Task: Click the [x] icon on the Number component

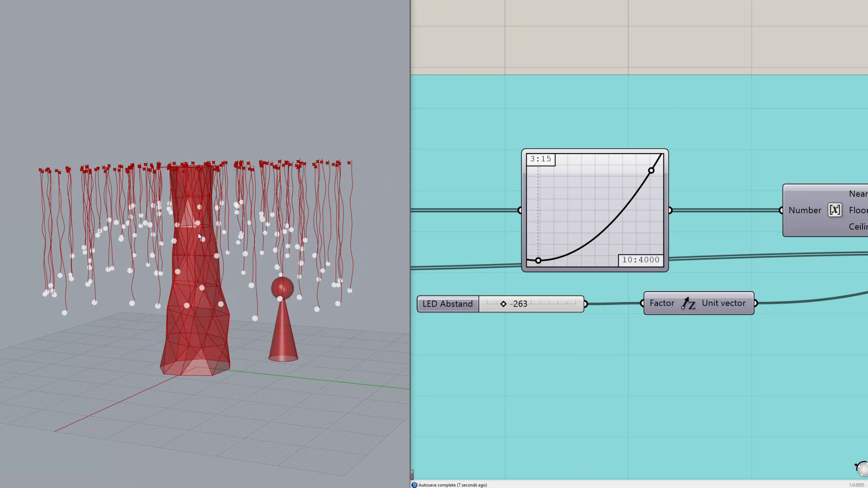Action: click(x=834, y=210)
